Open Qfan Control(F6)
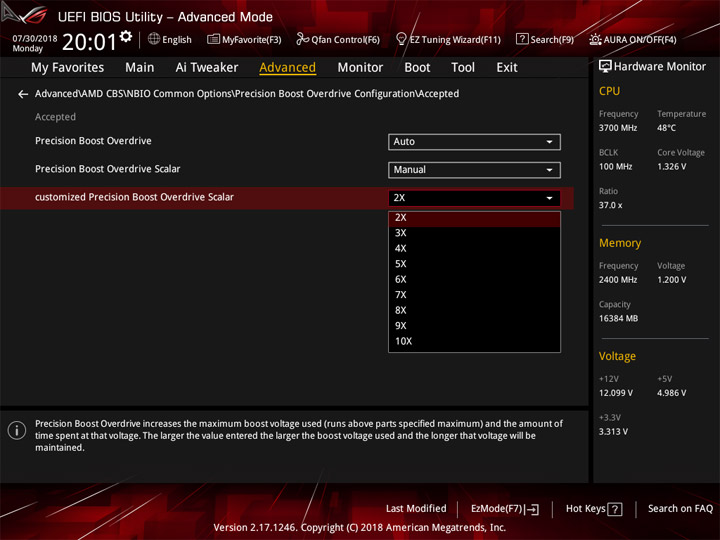 338,39
